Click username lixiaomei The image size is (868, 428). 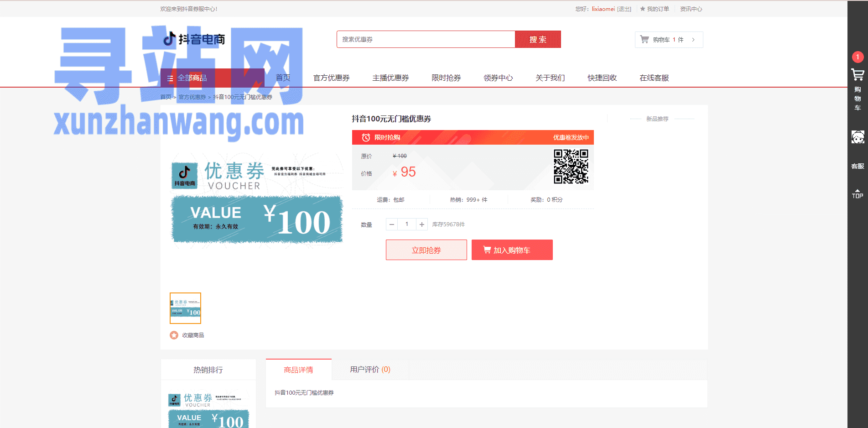(603, 9)
